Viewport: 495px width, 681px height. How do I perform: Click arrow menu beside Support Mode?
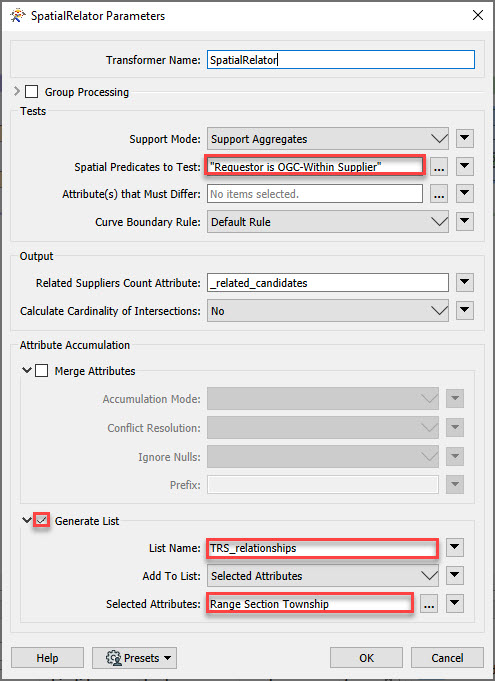[465, 139]
